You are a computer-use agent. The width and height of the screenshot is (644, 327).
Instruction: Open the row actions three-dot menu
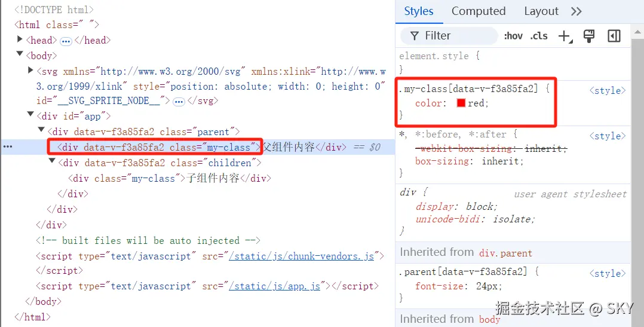click(x=8, y=147)
